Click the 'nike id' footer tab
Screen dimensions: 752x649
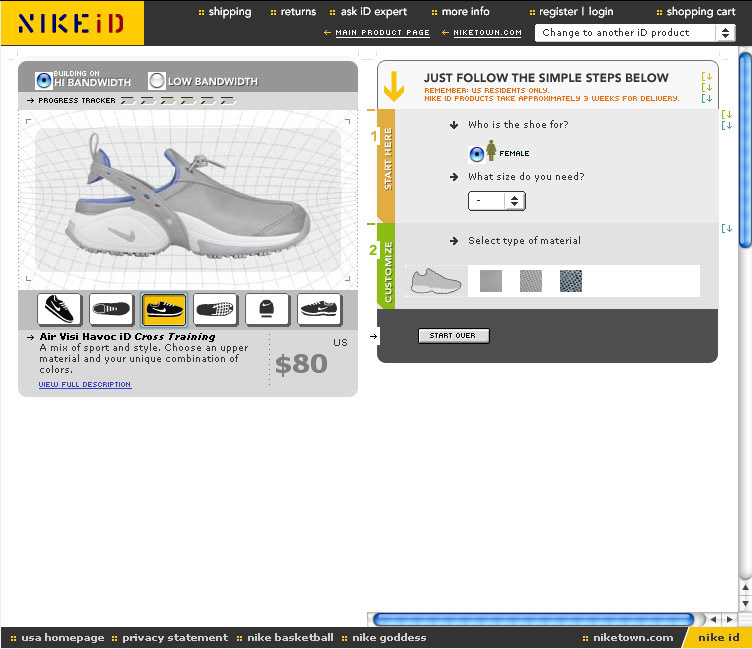(x=717, y=638)
